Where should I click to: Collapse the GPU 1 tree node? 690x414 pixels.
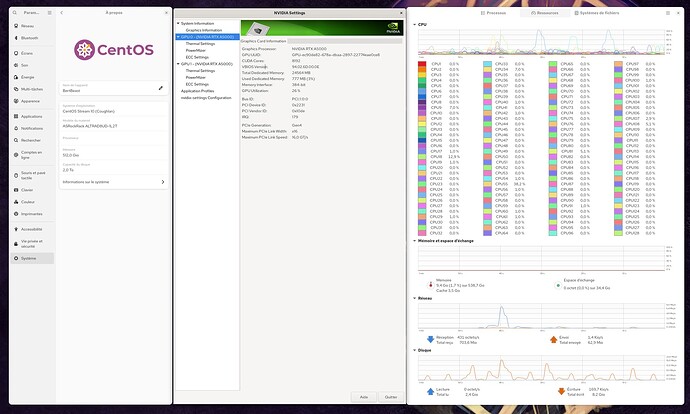click(x=178, y=64)
